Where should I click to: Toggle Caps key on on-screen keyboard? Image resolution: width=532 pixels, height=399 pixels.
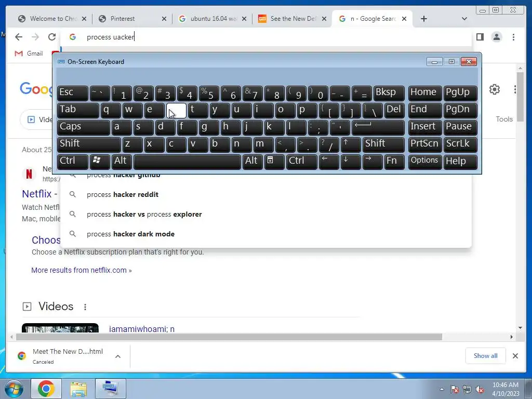click(83, 127)
